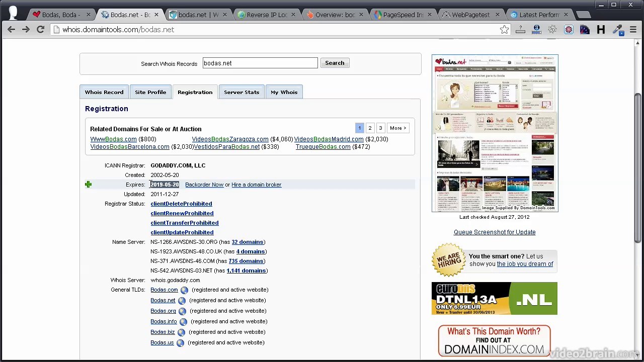Open the My Whois tab
644x362 pixels.
284,92
